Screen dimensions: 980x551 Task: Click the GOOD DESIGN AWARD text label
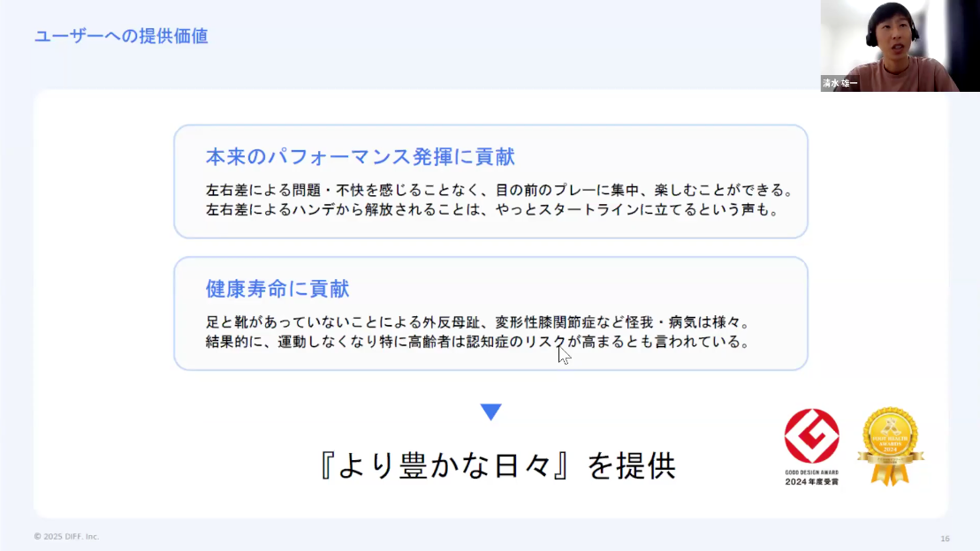[811, 472]
